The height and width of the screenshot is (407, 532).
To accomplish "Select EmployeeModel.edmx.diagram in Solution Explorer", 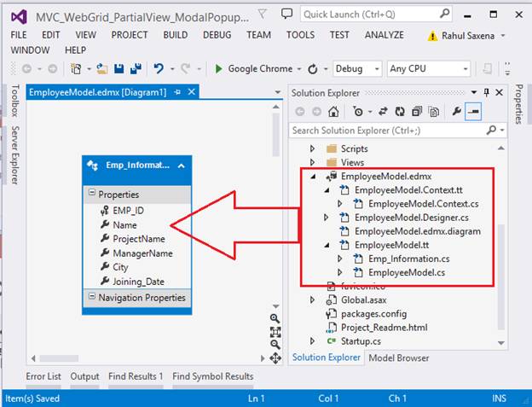I will tap(417, 231).
